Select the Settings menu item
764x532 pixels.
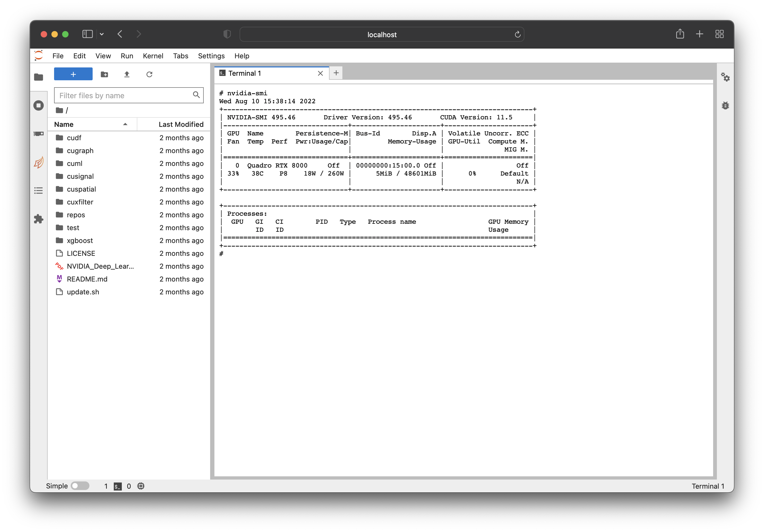point(211,55)
